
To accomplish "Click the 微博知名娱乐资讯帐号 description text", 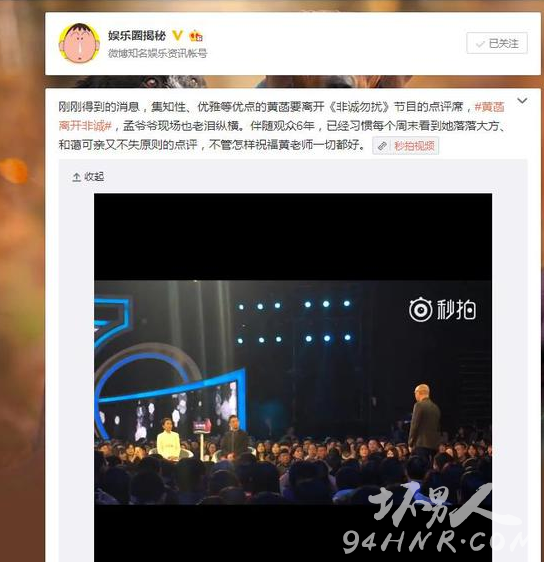I will coord(158,54).
